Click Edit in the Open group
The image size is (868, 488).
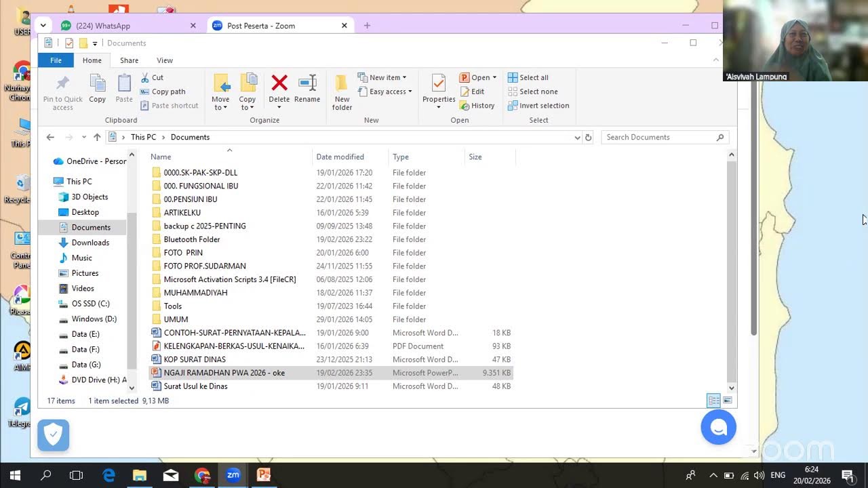[x=472, y=91]
